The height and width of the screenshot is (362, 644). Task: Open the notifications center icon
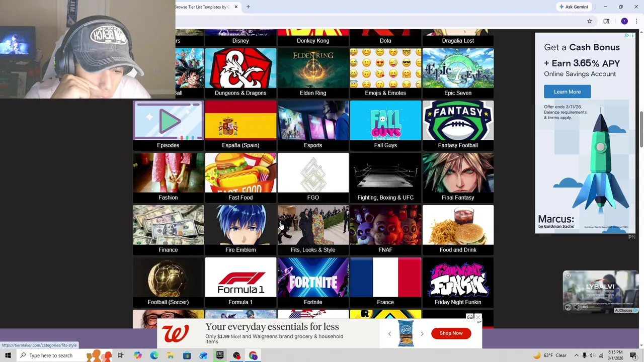pos(633,355)
